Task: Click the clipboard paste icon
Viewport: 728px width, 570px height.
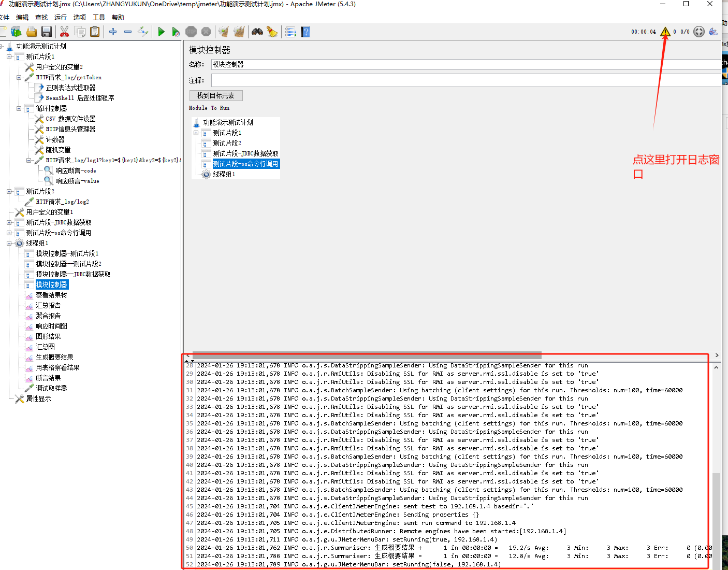Action: [x=95, y=32]
